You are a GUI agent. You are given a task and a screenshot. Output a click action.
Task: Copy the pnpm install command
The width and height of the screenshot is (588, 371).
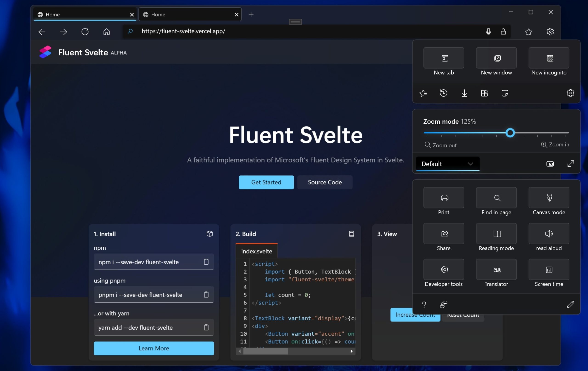[206, 295]
